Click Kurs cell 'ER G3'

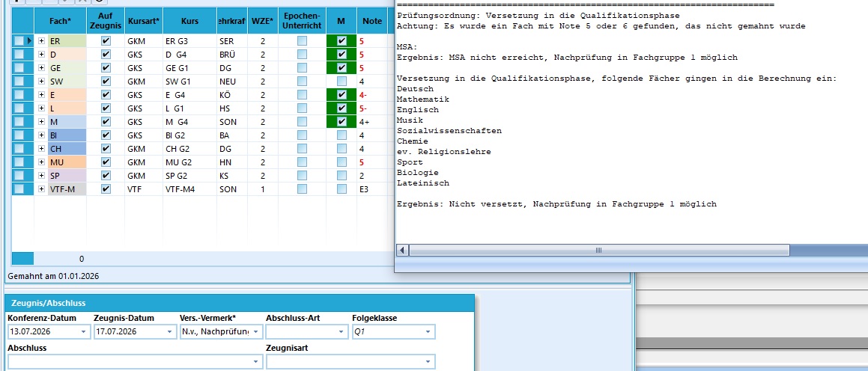190,41
